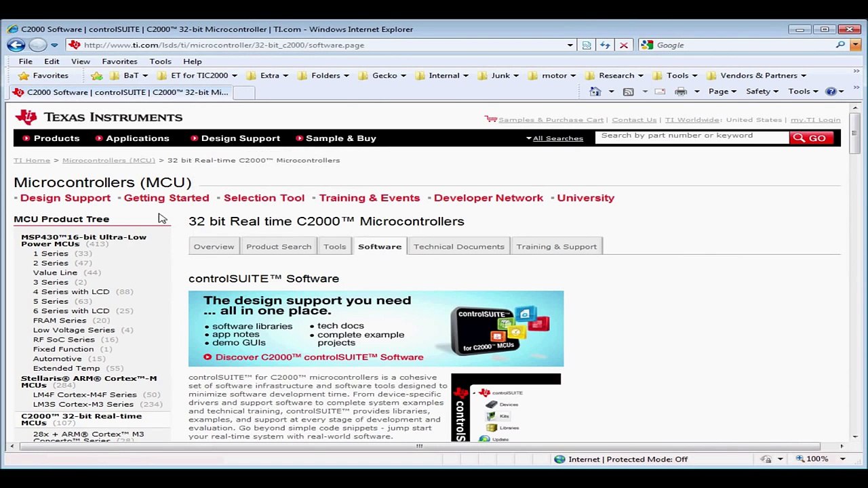Viewport: 868px width, 488px height.
Task: Click the All Searches dropdown link
Action: (x=555, y=138)
